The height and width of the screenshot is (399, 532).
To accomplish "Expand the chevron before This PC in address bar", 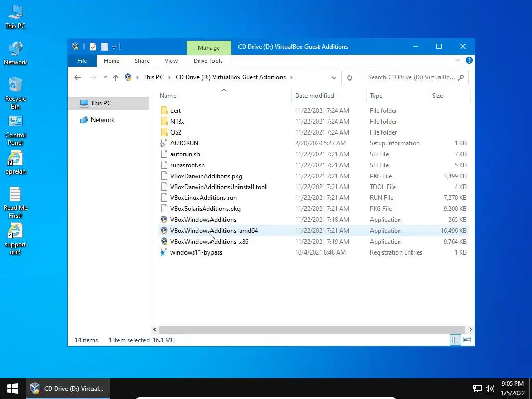I will tap(137, 78).
